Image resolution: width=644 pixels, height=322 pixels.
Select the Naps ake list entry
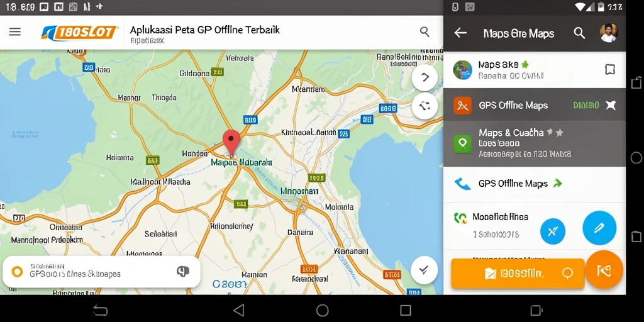535,69
